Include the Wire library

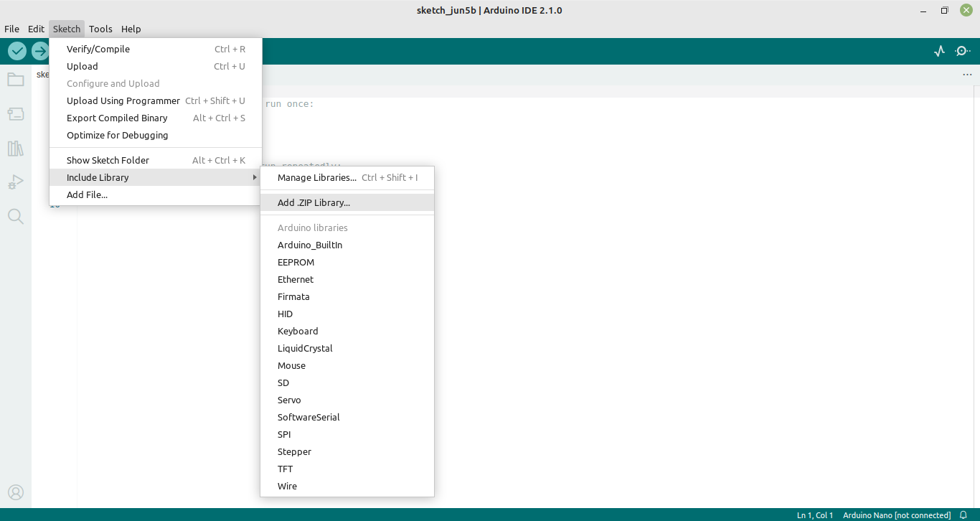tap(347, 486)
